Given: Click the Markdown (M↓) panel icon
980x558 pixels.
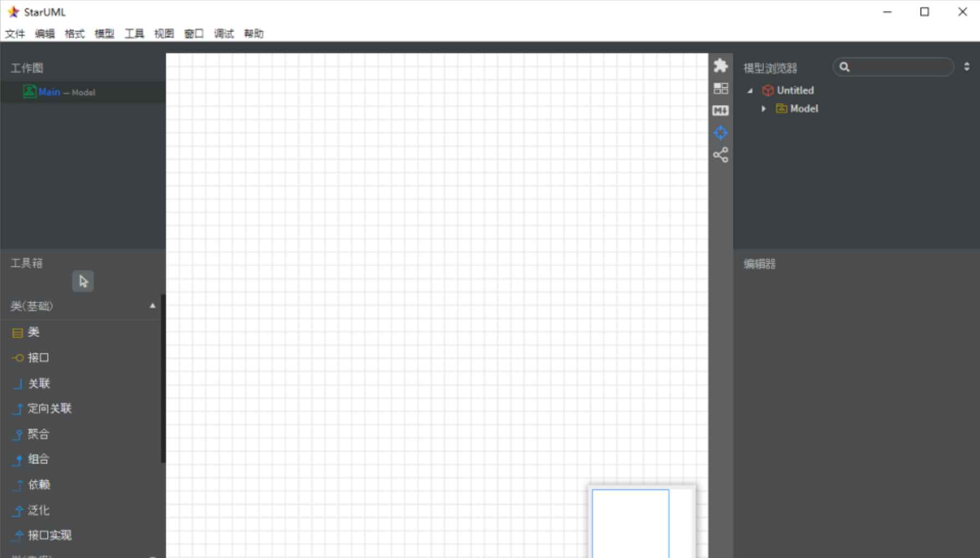Looking at the screenshot, I should coord(721,110).
